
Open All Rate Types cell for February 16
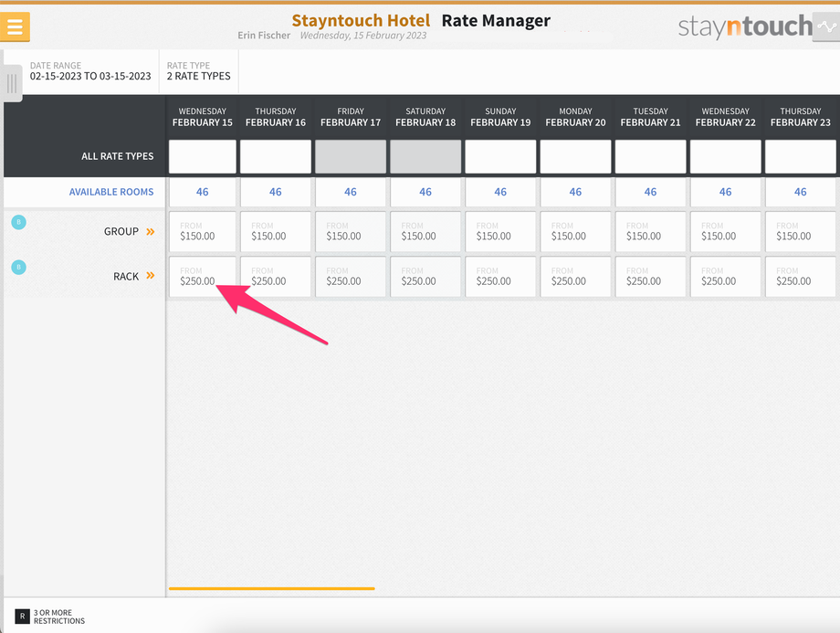[276, 156]
